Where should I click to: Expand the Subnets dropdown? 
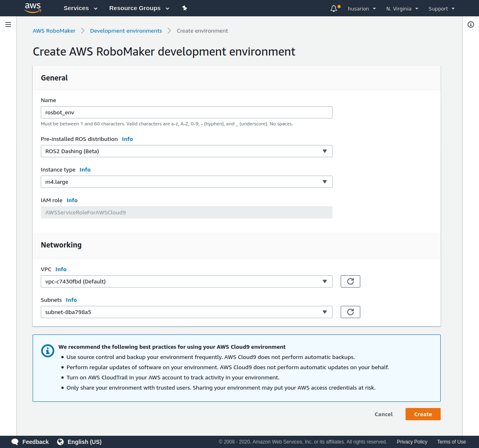(x=186, y=312)
